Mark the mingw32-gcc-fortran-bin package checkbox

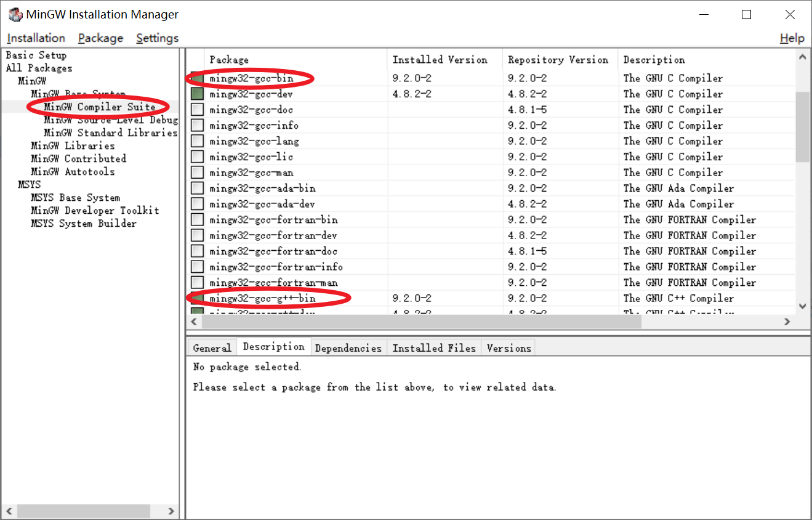tap(197, 219)
